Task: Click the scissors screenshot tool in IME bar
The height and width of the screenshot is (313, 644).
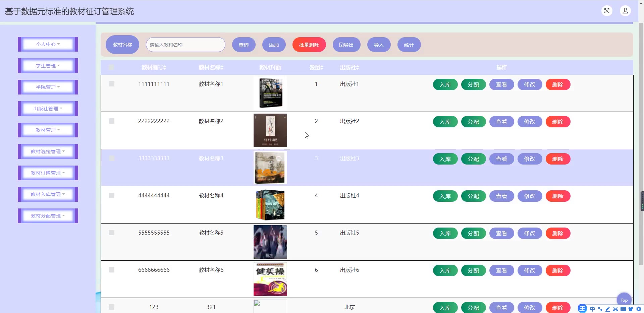Action: pyautogui.click(x=615, y=309)
